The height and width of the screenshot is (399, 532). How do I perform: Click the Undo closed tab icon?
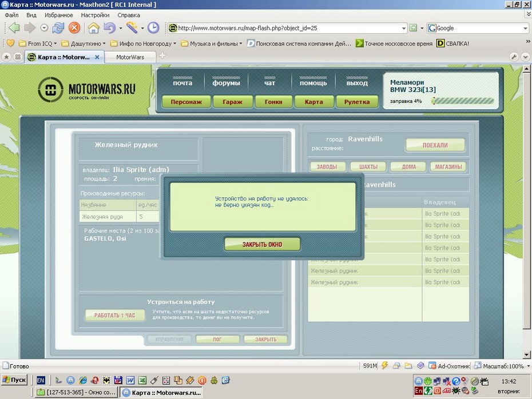click(x=109, y=28)
